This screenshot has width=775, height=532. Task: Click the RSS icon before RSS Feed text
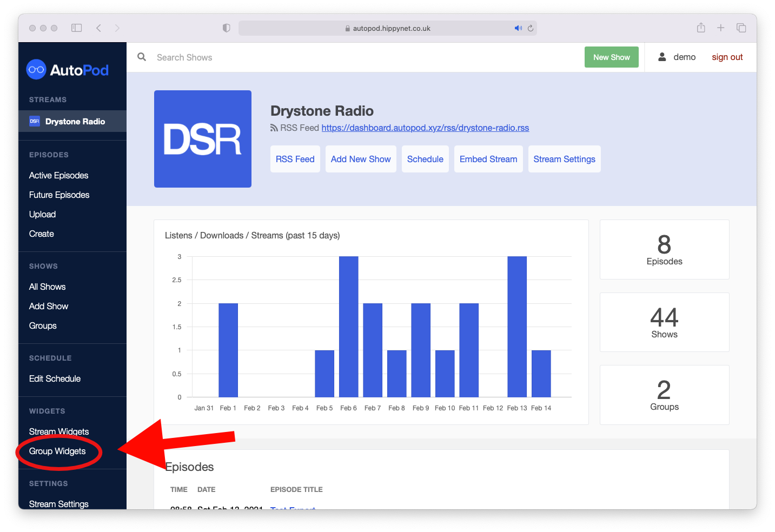(274, 128)
